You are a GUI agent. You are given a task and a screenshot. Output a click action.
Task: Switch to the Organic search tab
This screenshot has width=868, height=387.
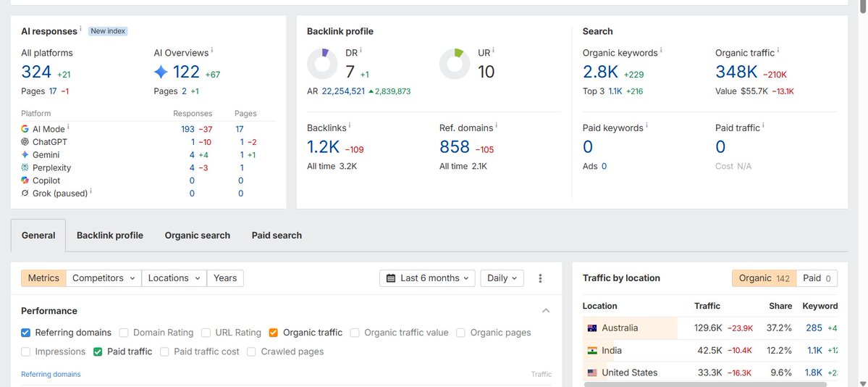[197, 235]
